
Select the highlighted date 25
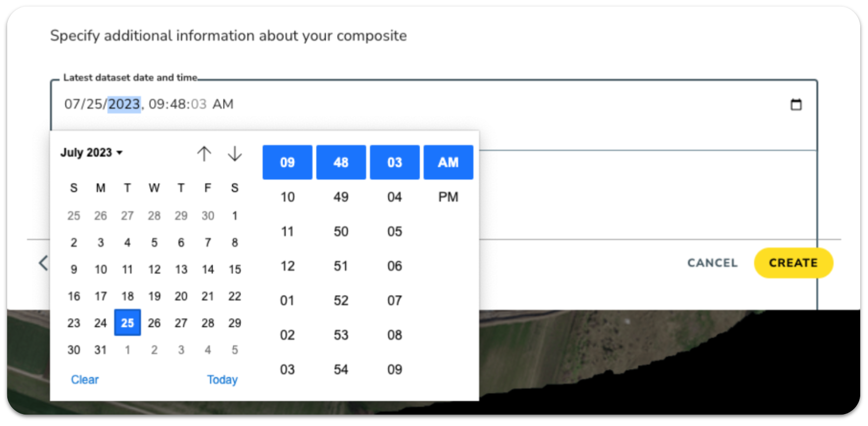pyautogui.click(x=127, y=323)
